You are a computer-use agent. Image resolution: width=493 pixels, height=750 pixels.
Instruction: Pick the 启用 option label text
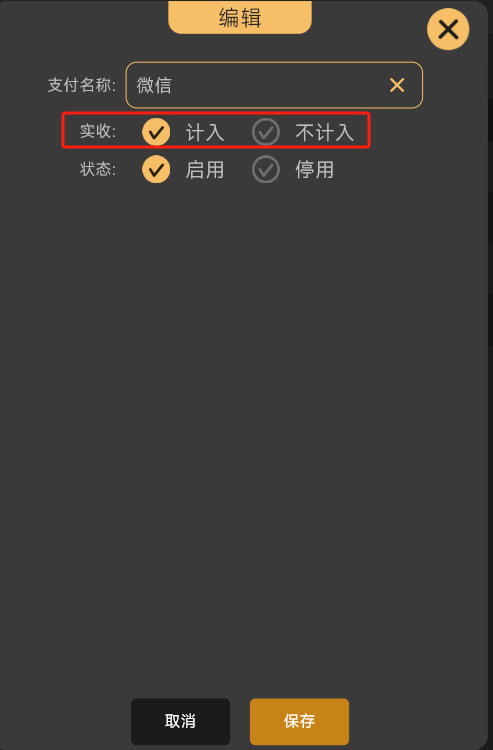click(205, 170)
